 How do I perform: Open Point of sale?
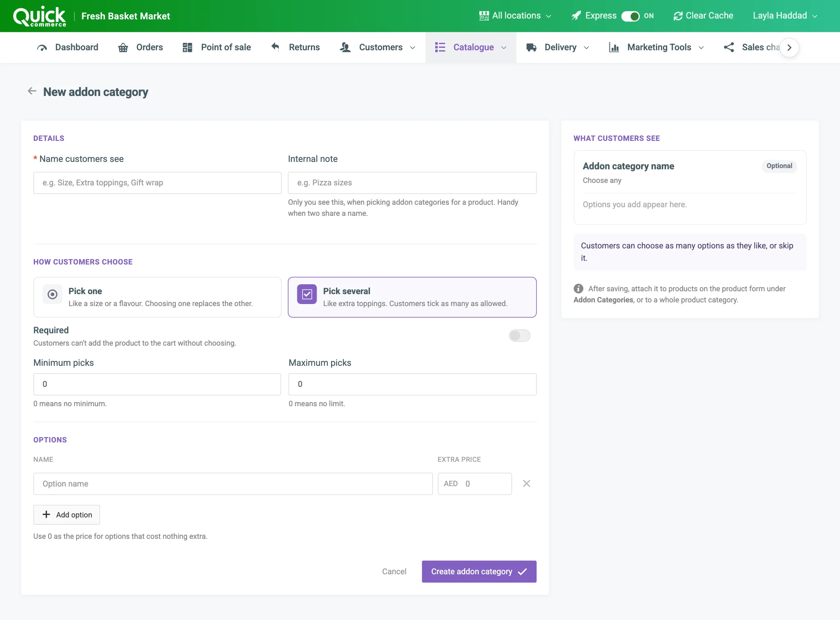[217, 47]
